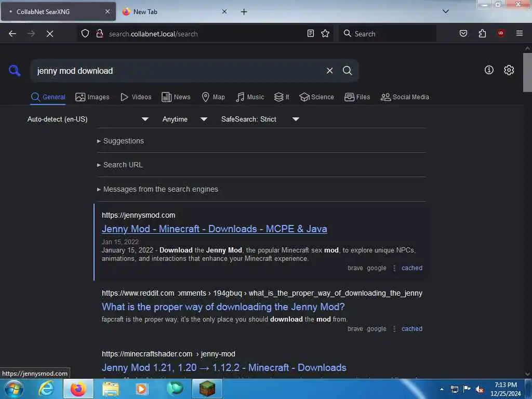The image size is (532, 399).
Task: Show more options for jennysmod result
Action: click(x=394, y=268)
